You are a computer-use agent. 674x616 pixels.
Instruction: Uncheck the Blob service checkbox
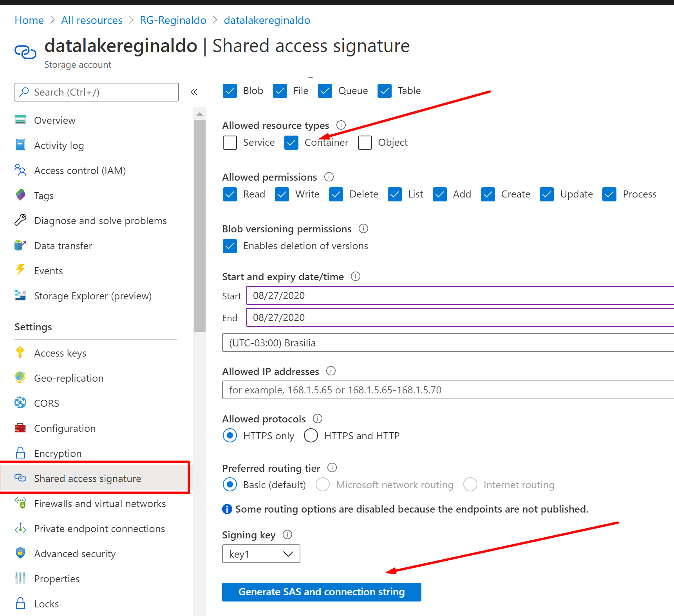coord(230,91)
